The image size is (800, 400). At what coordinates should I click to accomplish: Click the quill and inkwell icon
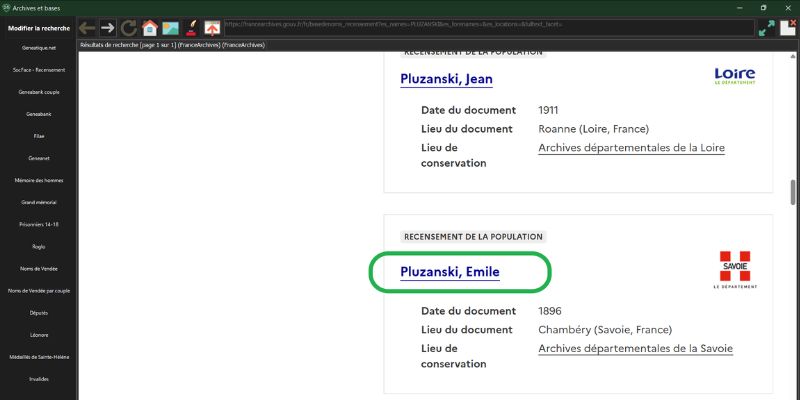pyautogui.click(x=191, y=28)
